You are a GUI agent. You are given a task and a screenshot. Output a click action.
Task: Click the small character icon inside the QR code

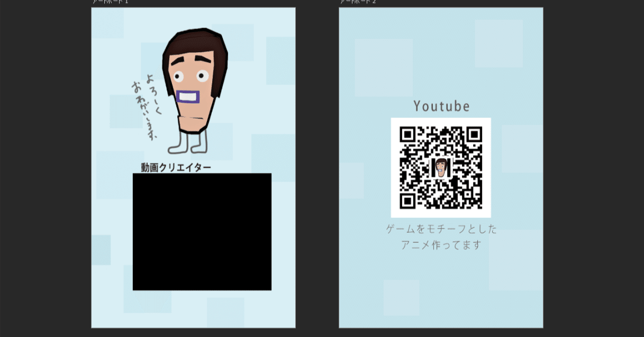(441, 168)
